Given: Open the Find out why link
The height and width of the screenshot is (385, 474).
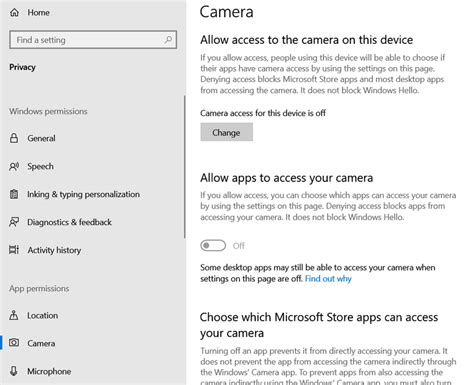Looking at the screenshot, I should [328, 278].
